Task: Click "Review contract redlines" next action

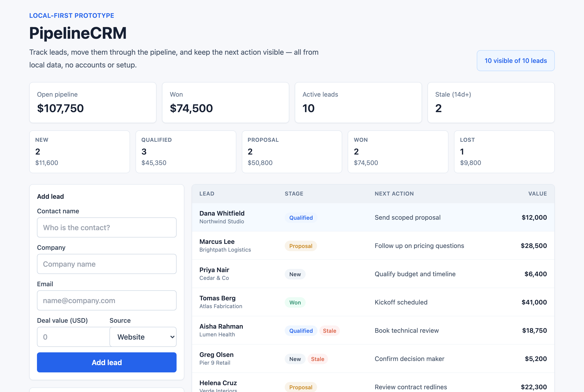Action: click(x=411, y=387)
